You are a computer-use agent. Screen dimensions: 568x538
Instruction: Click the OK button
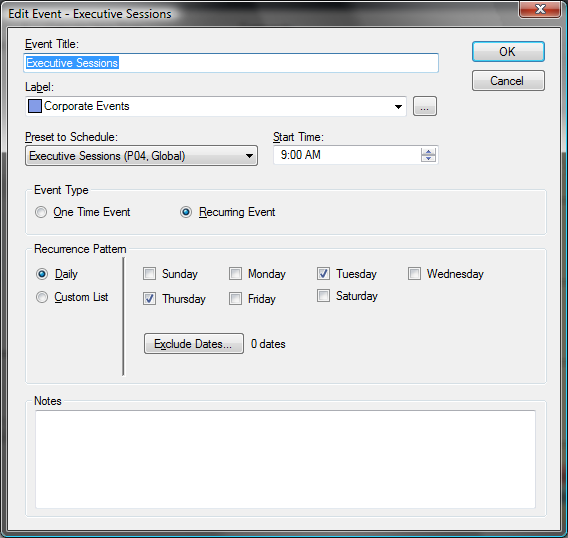508,51
